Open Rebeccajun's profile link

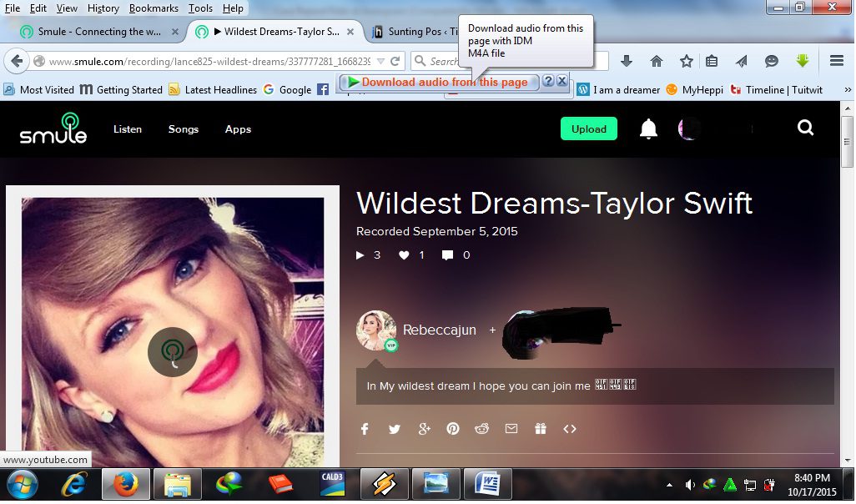pos(439,330)
